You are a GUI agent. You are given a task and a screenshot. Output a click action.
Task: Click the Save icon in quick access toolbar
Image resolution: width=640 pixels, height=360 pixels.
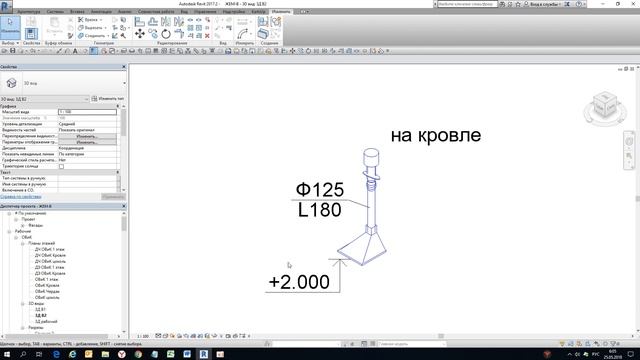(13, 51)
